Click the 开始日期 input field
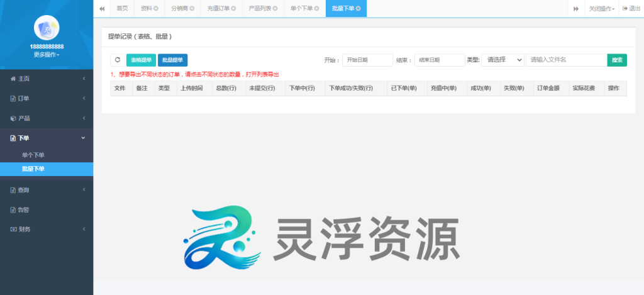644x295 pixels. 367,60
